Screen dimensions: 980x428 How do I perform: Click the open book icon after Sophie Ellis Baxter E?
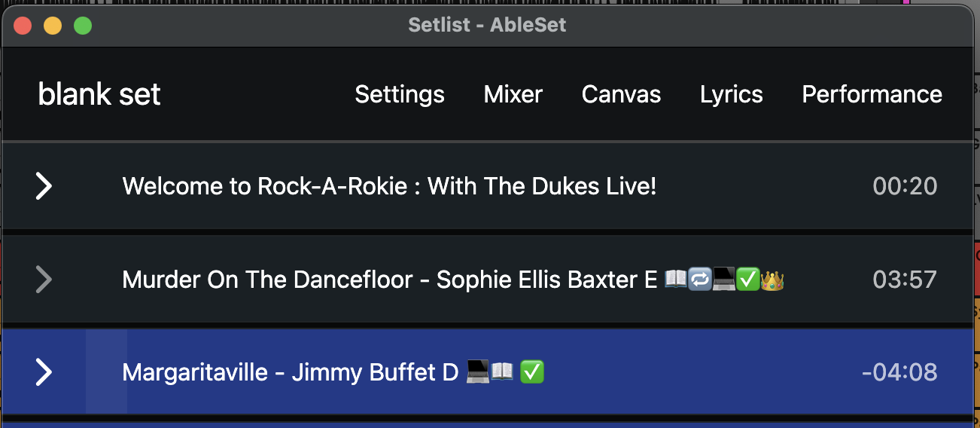676,280
